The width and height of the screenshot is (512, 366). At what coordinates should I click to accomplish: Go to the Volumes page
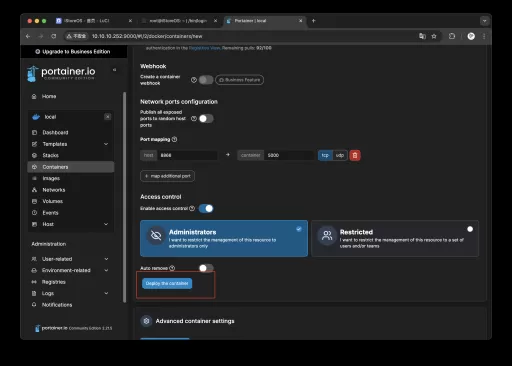52,201
